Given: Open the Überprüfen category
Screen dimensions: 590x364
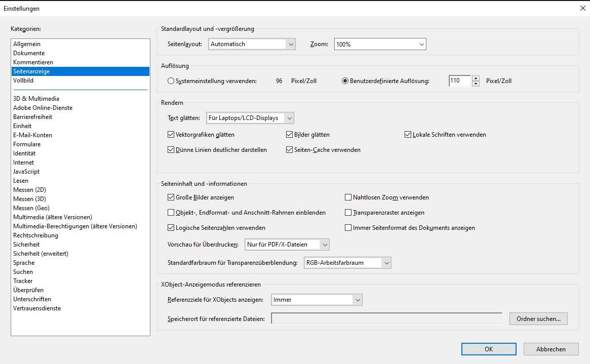Looking at the screenshot, I should tap(29, 290).
